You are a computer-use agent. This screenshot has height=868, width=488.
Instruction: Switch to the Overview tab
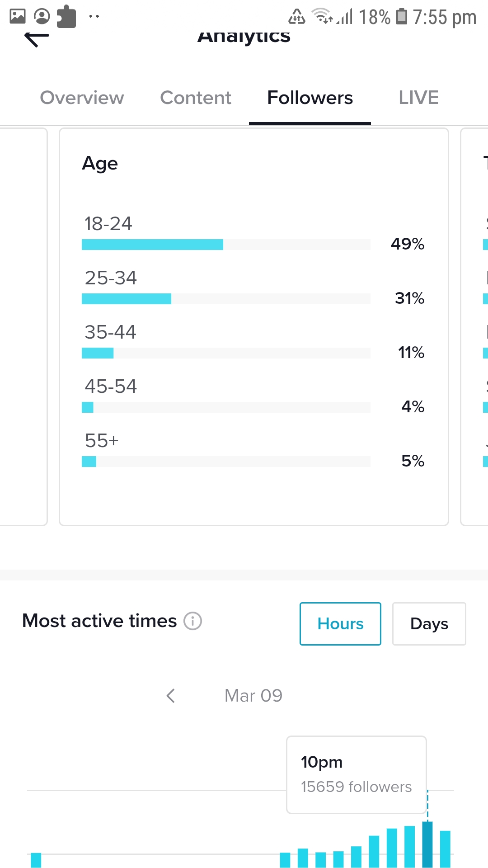(82, 98)
